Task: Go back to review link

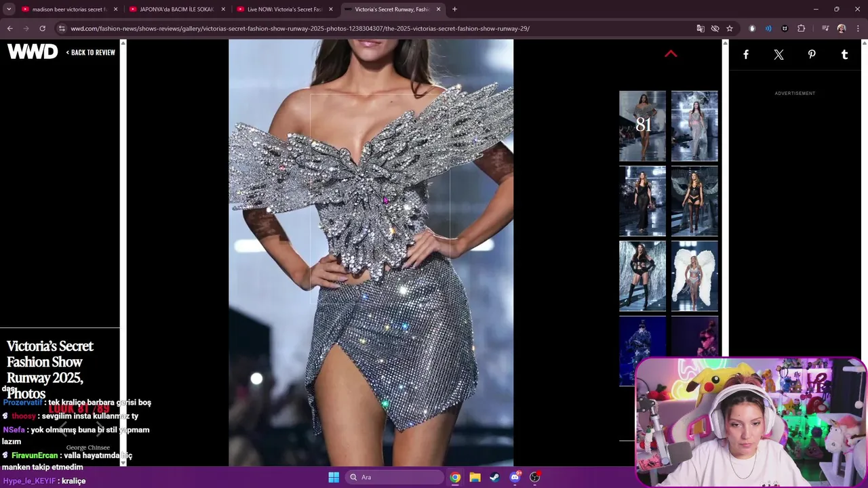Action: click(91, 52)
